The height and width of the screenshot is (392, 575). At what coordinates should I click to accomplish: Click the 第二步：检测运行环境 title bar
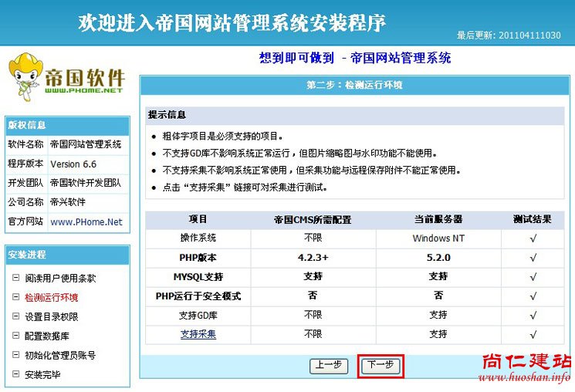[354, 85]
